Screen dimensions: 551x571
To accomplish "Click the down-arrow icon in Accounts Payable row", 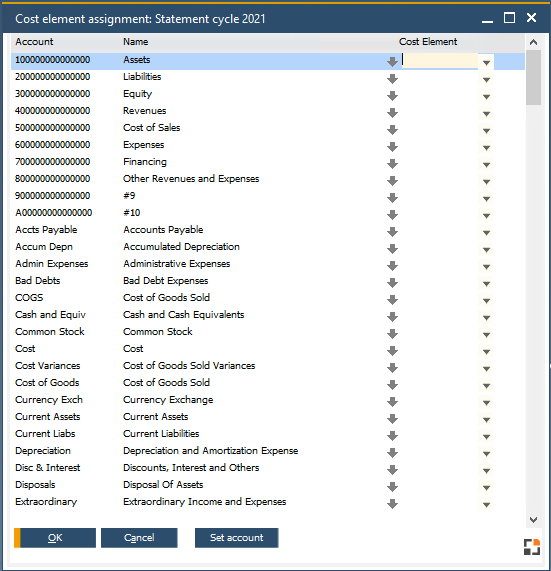I will [x=392, y=232].
